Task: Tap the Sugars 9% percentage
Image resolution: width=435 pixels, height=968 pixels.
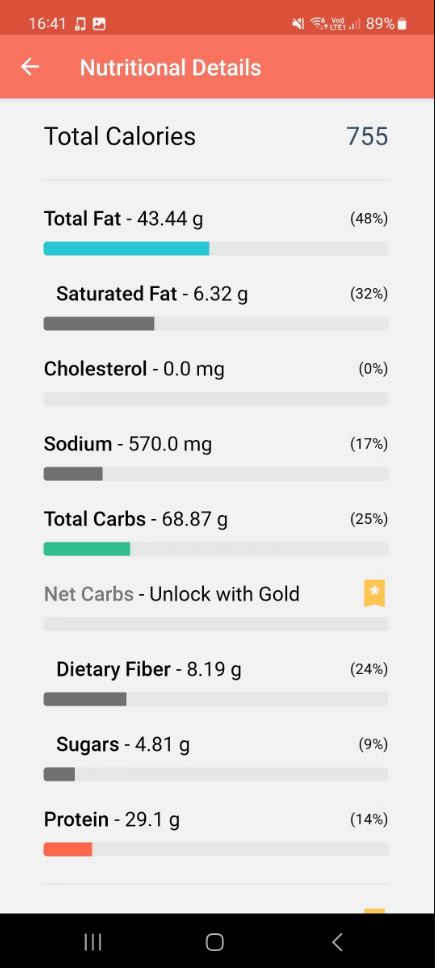Action: [373, 745]
